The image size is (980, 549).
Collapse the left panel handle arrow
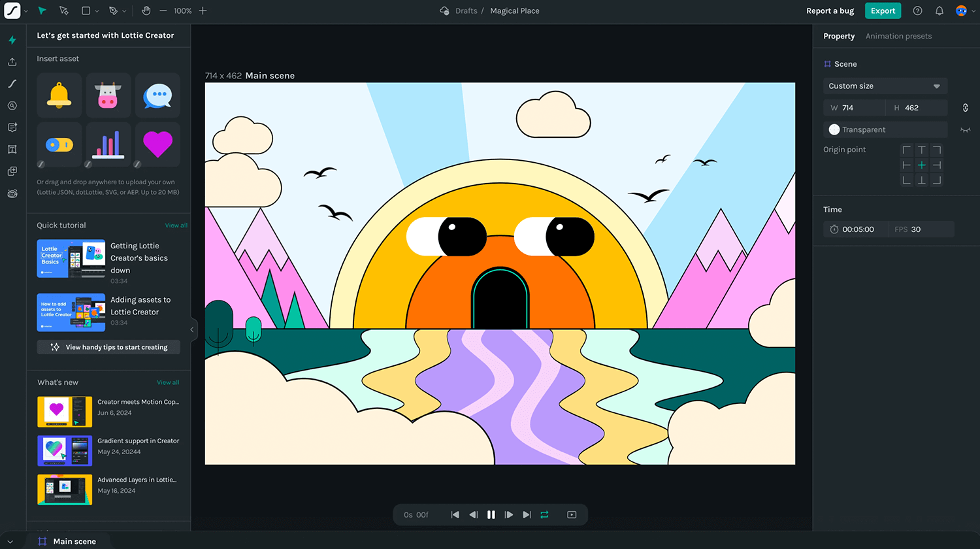coord(192,329)
